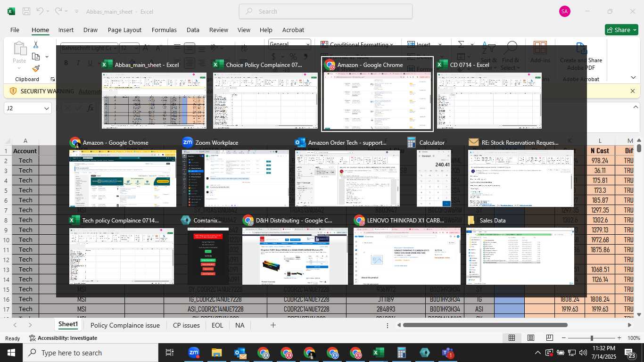Screen dimensions: 644x362
Task: Click the vertical scrollbar down arrow
Action: point(639,314)
